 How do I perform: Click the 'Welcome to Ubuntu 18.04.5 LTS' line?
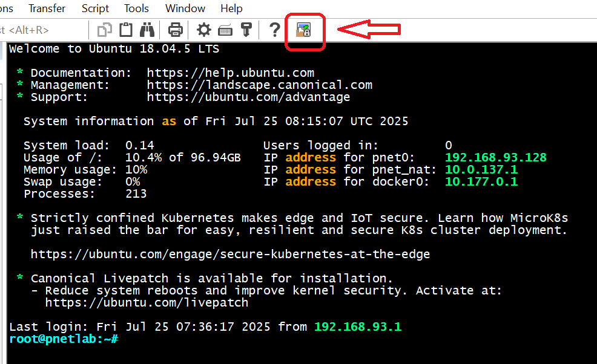114,49
